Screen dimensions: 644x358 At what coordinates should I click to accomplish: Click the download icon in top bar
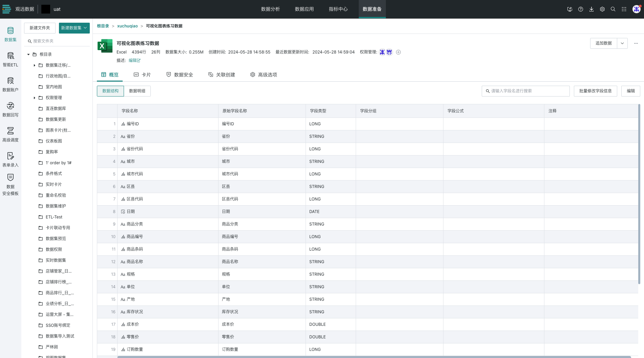(x=591, y=9)
